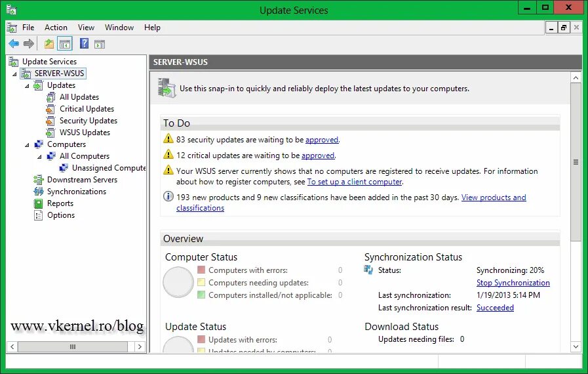The height and width of the screenshot is (374, 588).
Task: Click yellow Computers needing updates legend swatch
Action: click(201, 282)
